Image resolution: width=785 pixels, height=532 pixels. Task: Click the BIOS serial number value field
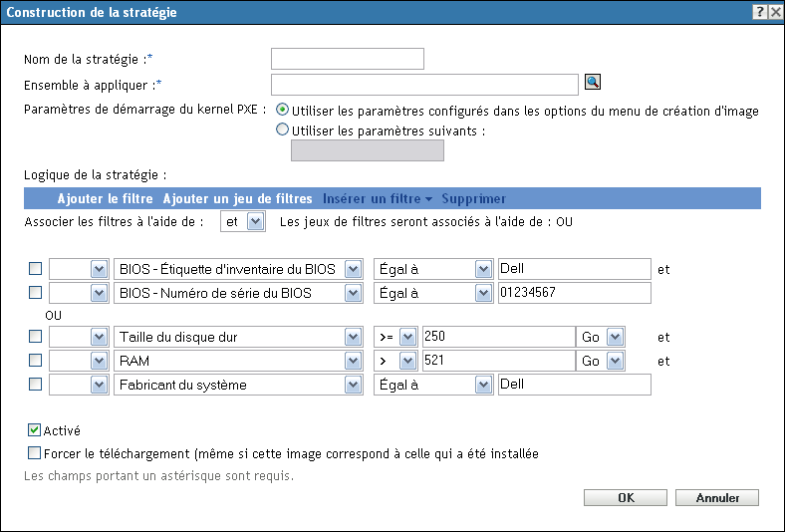[573, 293]
